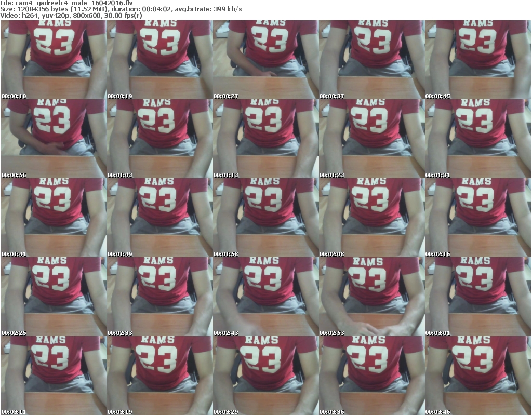This screenshot has height=415, width=532.
Task: Select the thumbnail at 00:00:37
Action: (x=371, y=60)
